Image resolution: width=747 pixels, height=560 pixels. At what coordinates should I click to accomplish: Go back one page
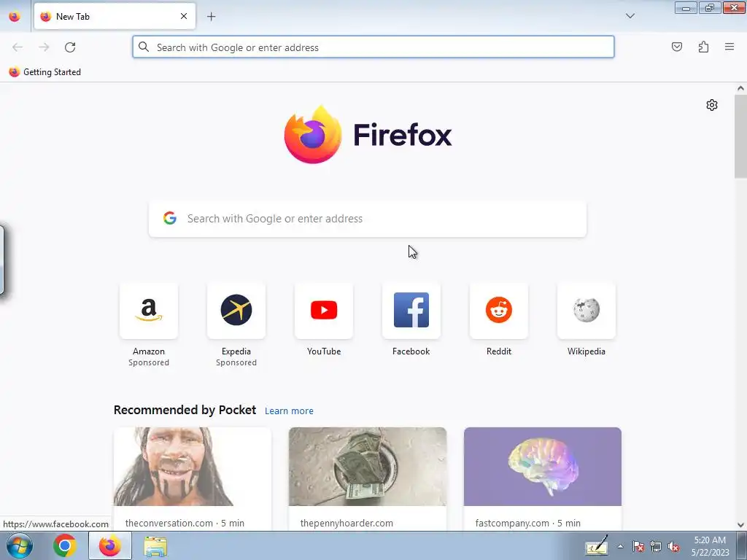(18, 47)
